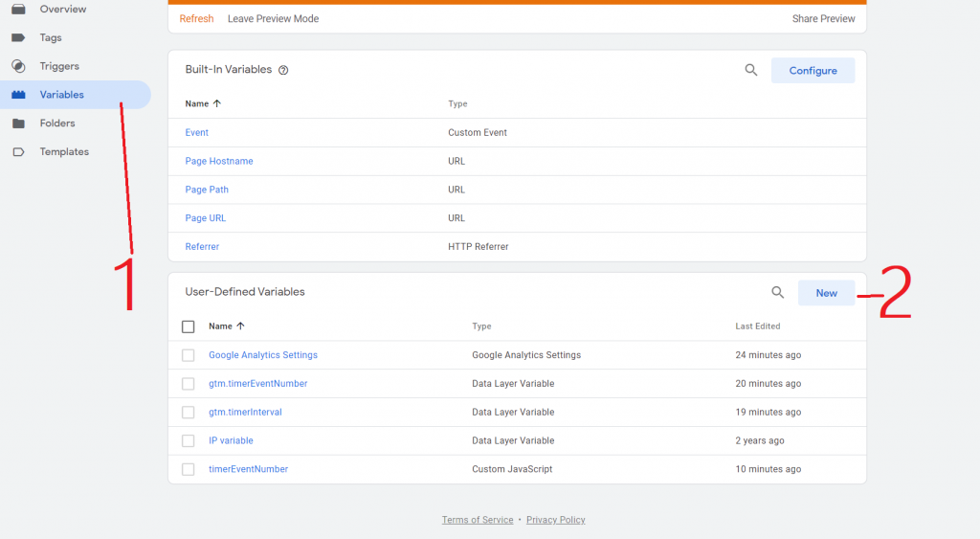Search the User-Defined Variables list
The image size is (980, 539).
[x=777, y=292]
